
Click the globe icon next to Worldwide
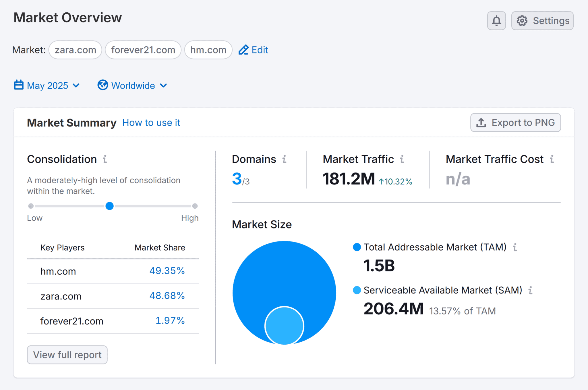[102, 85]
